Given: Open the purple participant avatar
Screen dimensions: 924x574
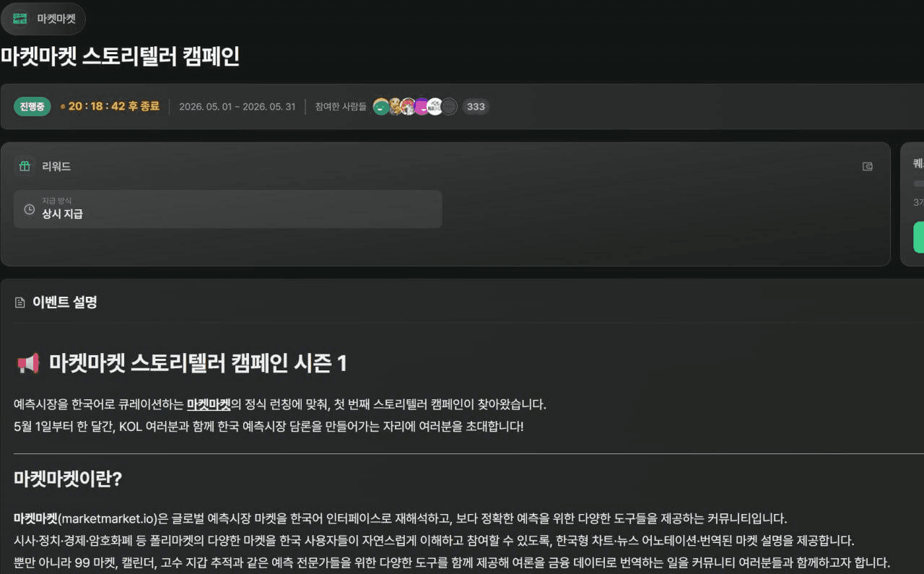Looking at the screenshot, I should pos(422,107).
